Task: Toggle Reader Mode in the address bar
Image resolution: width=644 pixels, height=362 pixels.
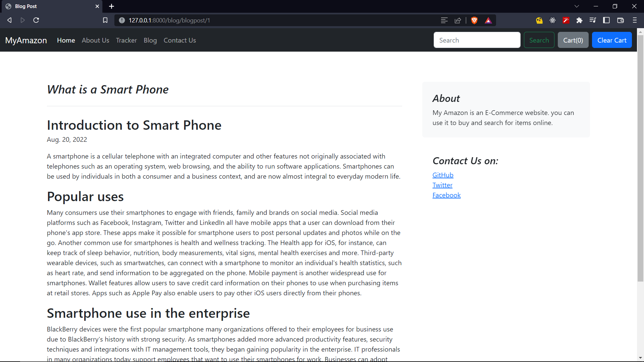Action: click(x=444, y=20)
